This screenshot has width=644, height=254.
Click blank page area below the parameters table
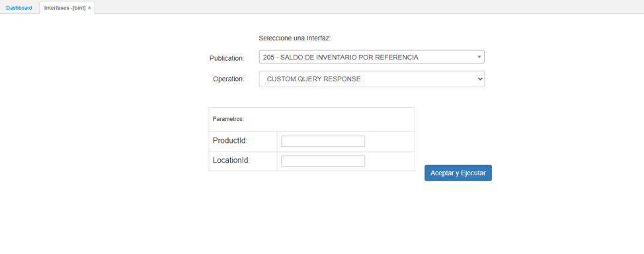click(311, 214)
